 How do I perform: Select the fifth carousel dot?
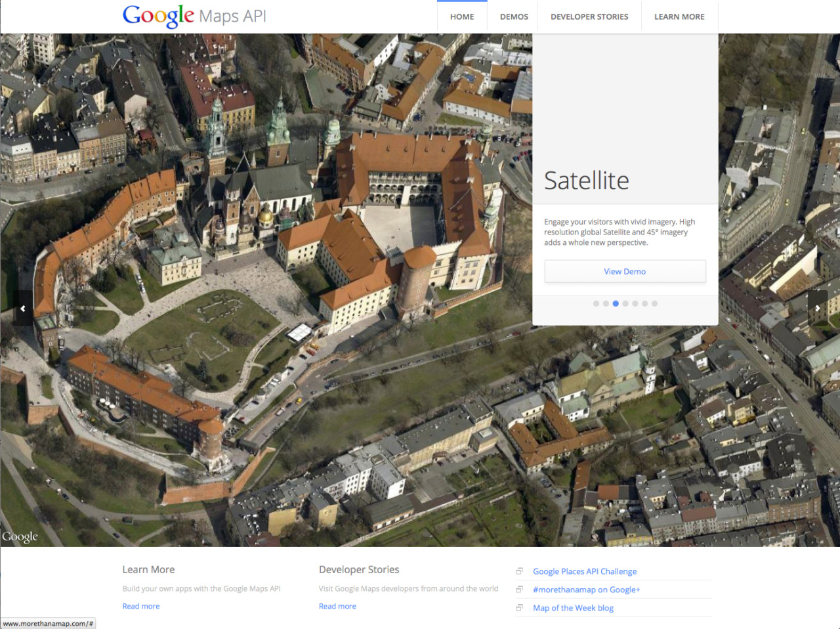[635, 303]
